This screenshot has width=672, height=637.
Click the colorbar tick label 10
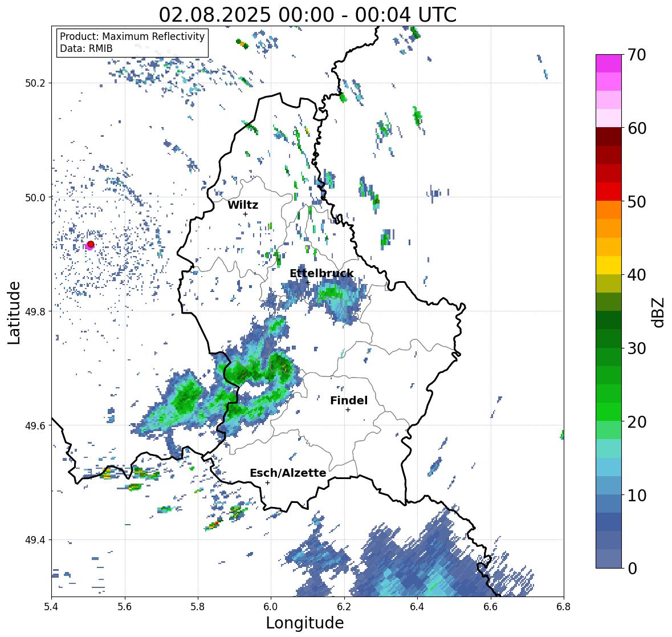(637, 495)
